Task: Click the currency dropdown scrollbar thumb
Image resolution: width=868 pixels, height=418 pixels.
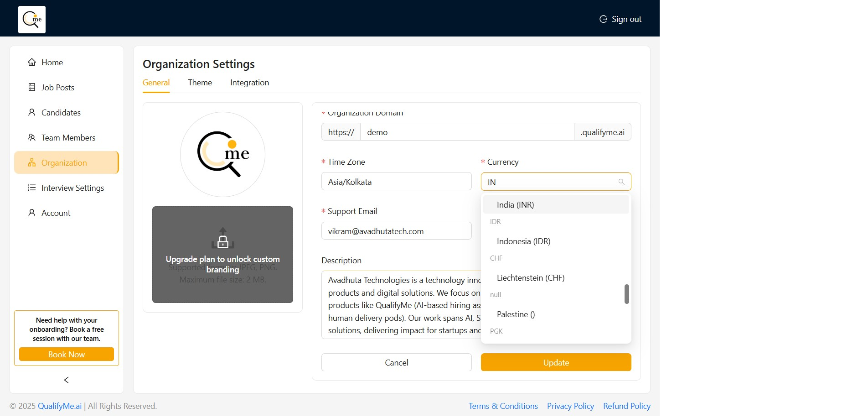Action: (626, 294)
